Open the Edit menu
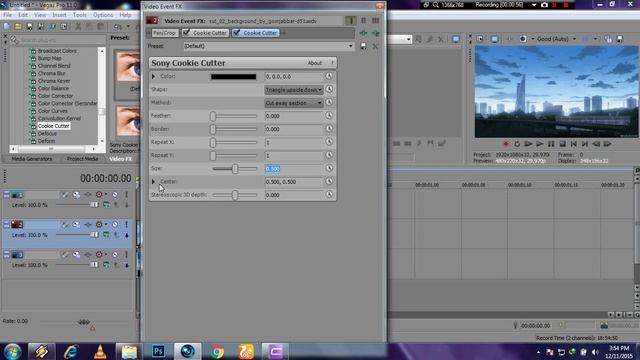This screenshot has height=360, width=640. pos(23,15)
